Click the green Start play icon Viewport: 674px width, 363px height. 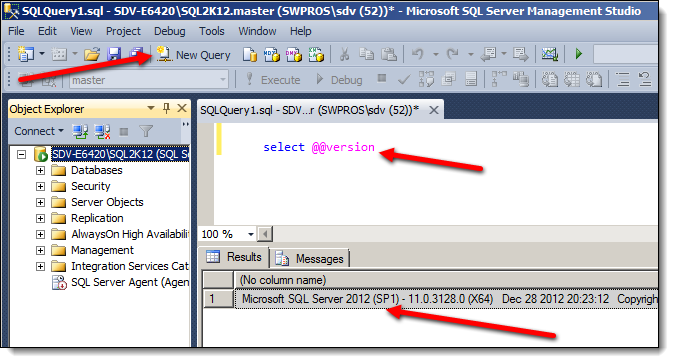[x=579, y=54]
